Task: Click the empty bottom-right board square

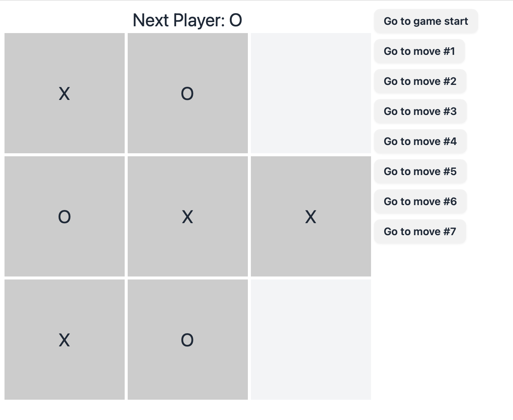Action: click(x=311, y=340)
